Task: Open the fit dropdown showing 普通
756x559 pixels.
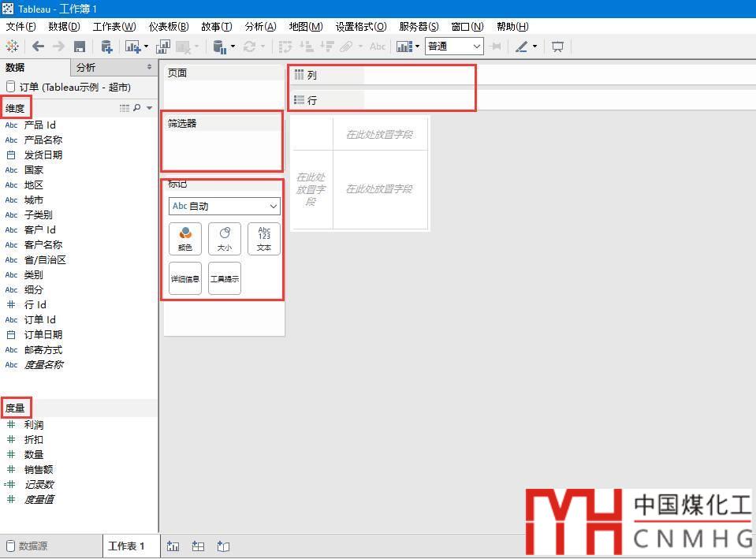Action: pos(454,47)
